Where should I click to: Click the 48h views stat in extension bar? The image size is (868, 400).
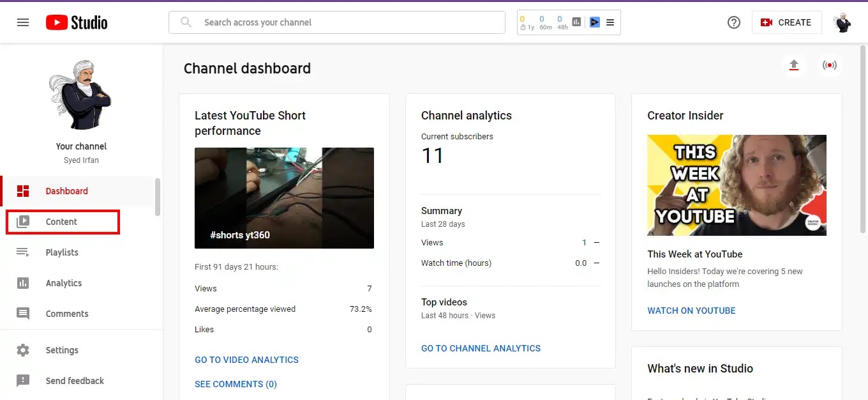(x=562, y=23)
